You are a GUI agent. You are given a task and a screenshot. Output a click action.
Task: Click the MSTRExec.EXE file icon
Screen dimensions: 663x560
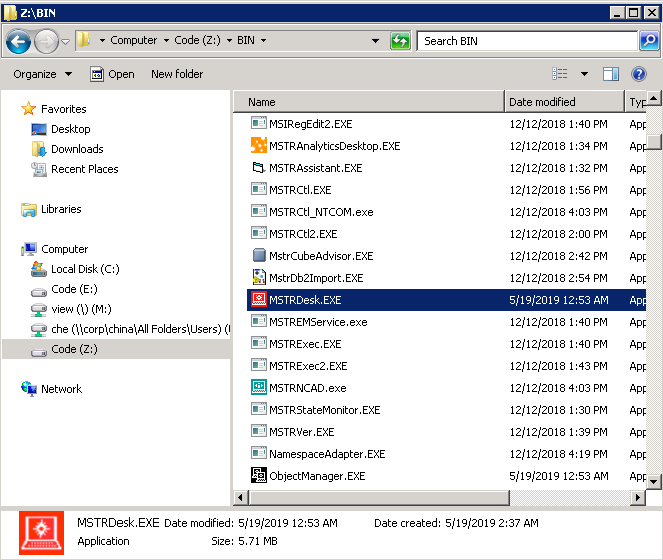coord(258,343)
